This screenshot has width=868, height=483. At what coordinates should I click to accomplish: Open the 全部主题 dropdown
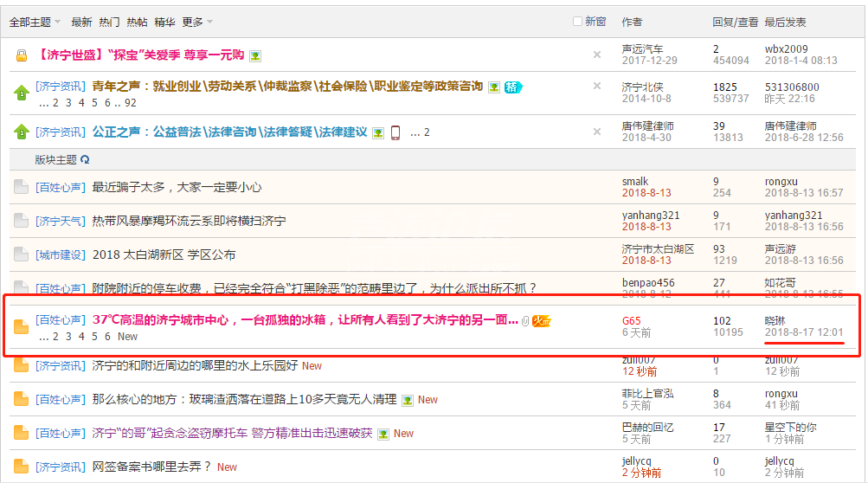coord(35,23)
